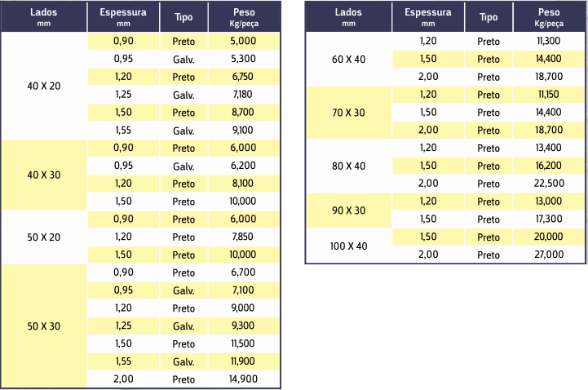Click the 50 X 20 sides cell

pyautogui.click(x=44, y=237)
